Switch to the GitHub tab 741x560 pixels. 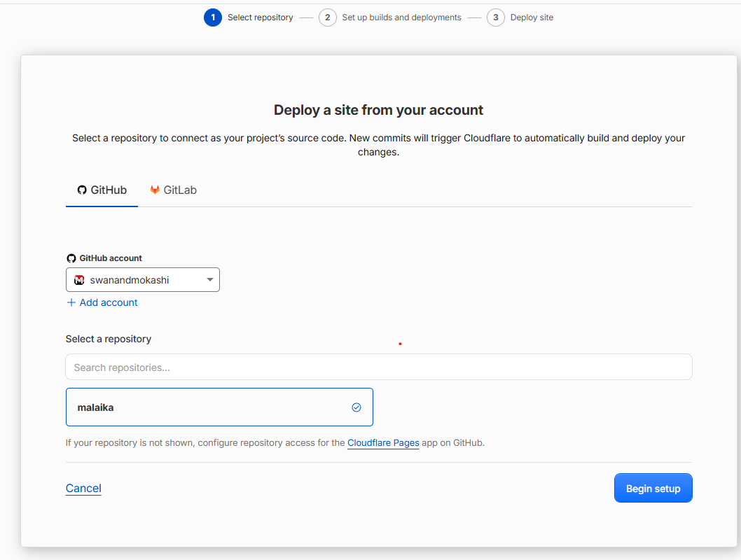pyautogui.click(x=102, y=190)
